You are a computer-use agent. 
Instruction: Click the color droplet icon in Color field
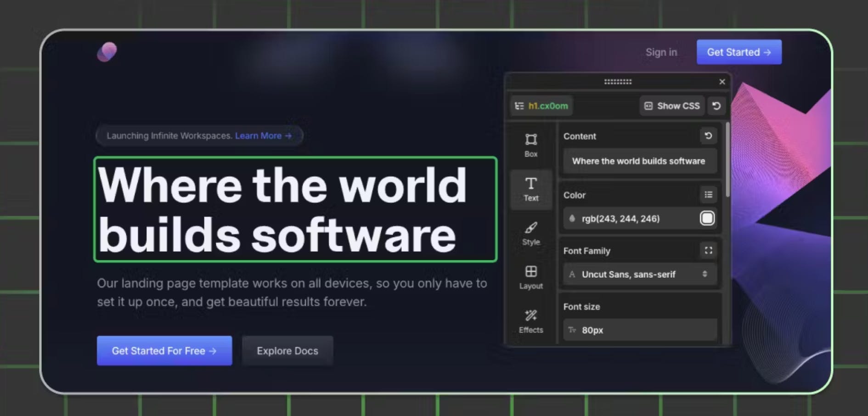(572, 219)
